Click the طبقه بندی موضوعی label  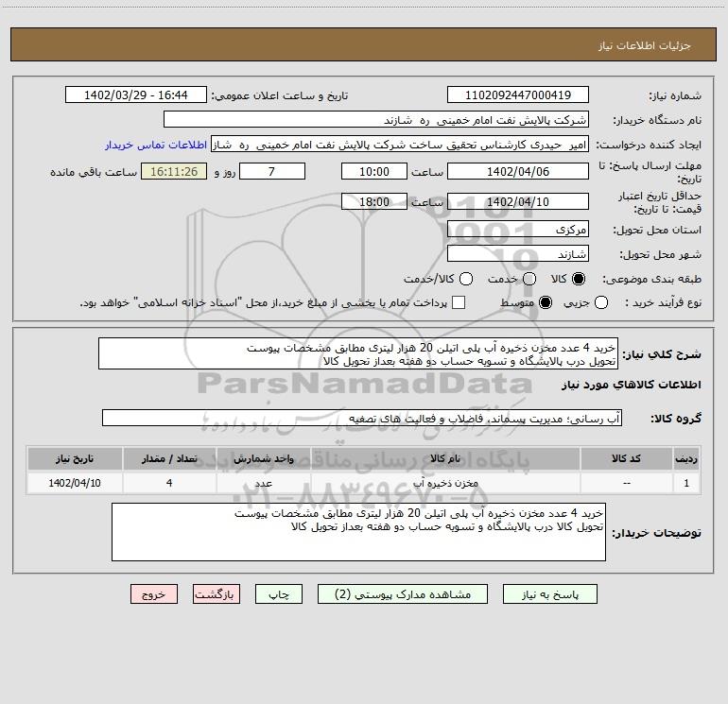651,280
